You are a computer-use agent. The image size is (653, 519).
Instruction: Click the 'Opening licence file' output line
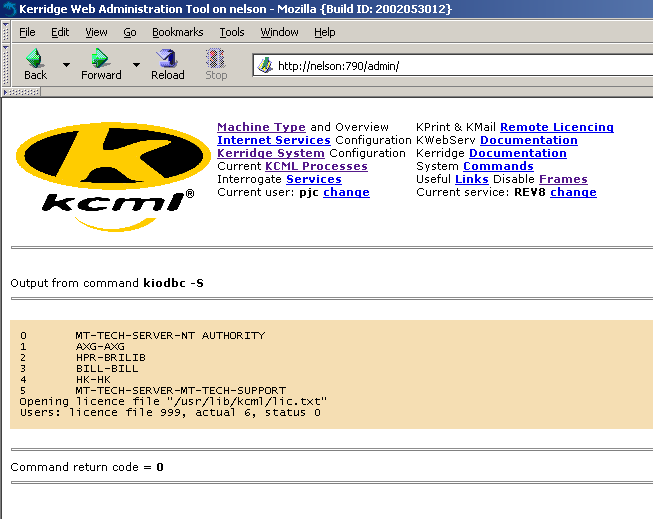tap(173, 401)
